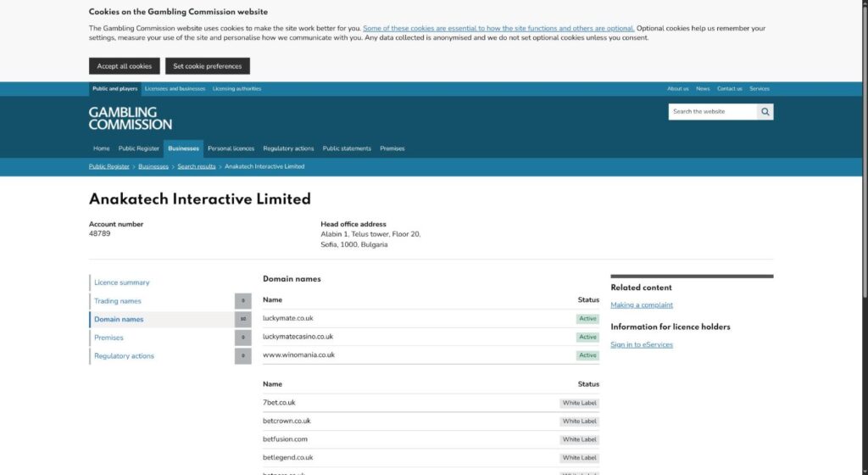Select the betlegend.co.uk domain row
Screen dimensions: 868x475
(x=431, y=457)
